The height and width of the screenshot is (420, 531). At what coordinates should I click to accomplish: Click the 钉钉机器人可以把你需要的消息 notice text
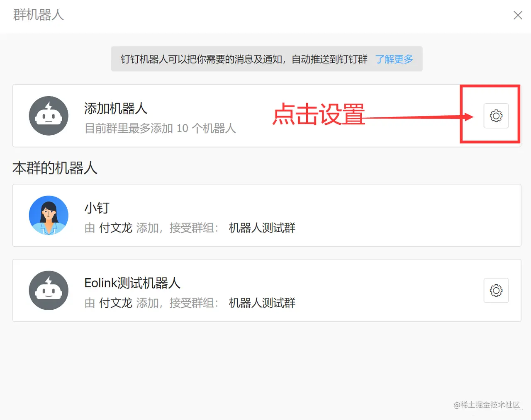pyautogui.click(x=244, y=59)
